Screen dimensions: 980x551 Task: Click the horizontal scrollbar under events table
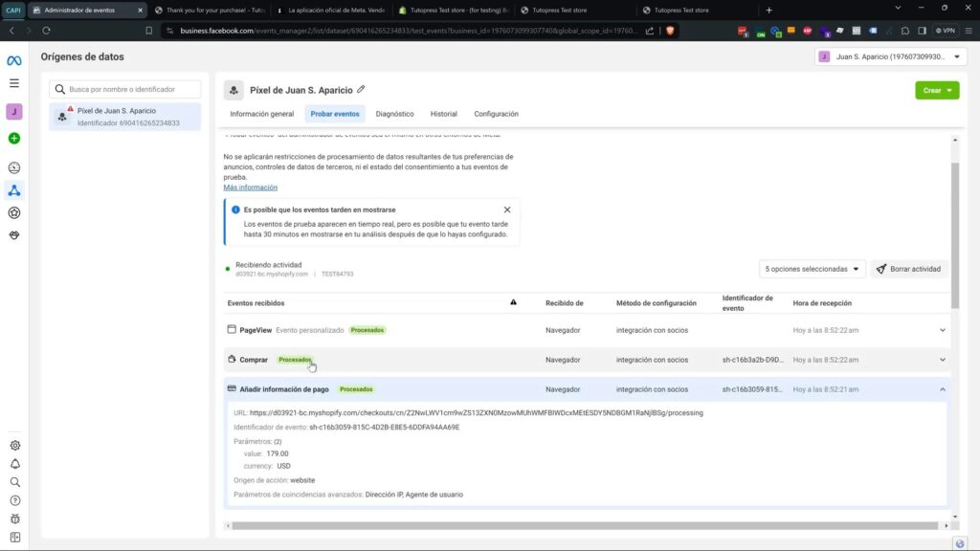585,525
